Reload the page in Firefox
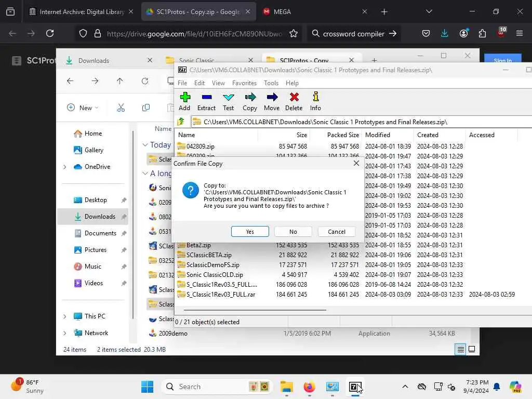The image size is (532, 399). click(x=50, y=33)
